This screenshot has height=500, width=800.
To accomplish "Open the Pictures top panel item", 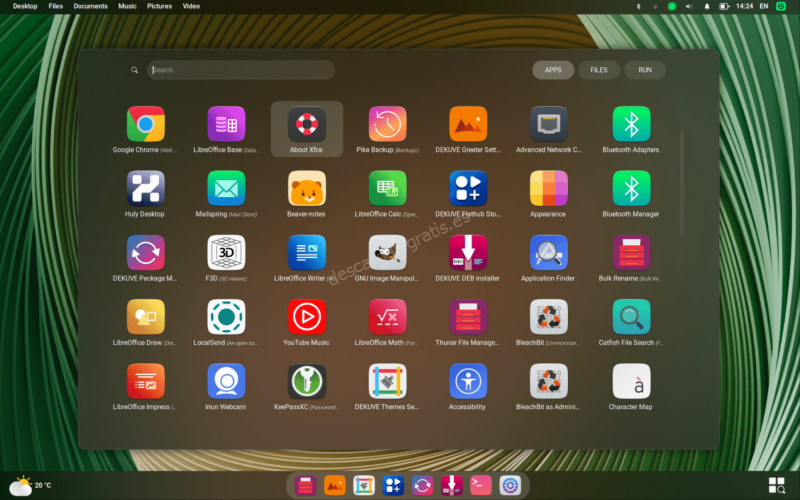I will tap(159, 6).
